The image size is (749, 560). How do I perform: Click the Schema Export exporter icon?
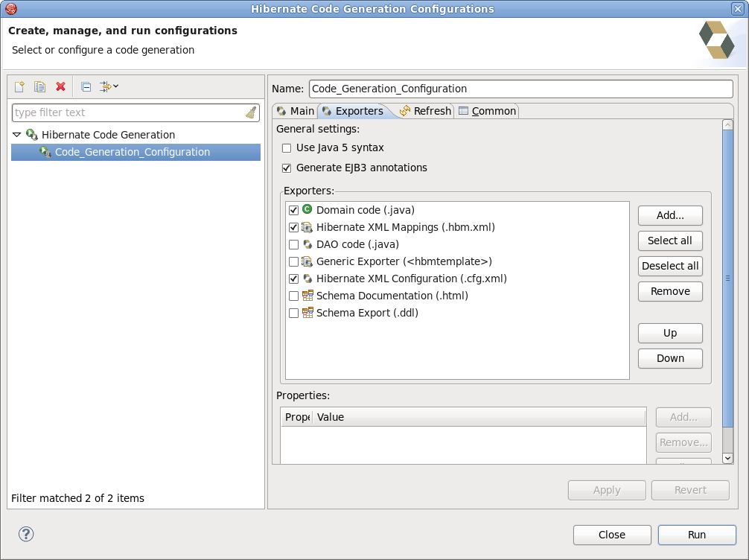click(307, 313)
